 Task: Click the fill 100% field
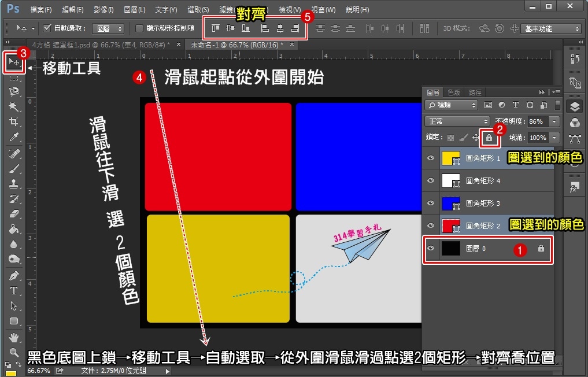click(537, 138)
